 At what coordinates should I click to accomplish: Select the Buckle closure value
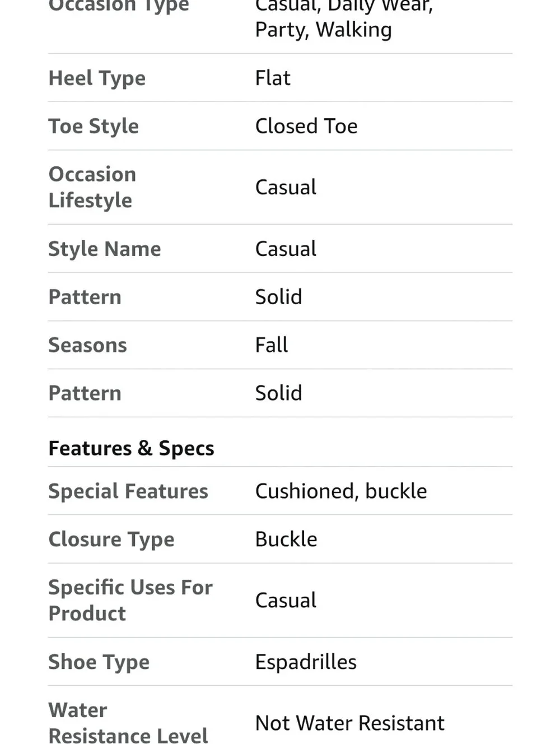[286, 539]
